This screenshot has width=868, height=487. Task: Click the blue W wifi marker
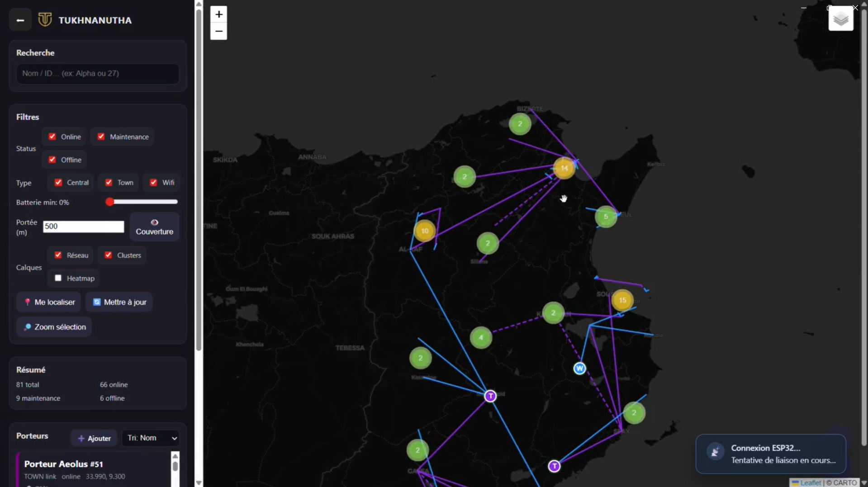click(579, 369)
